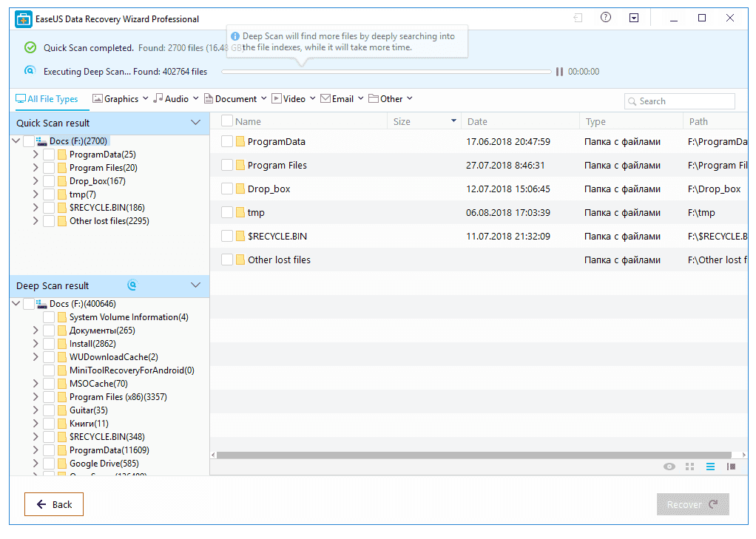The image size is (756, 539).
Task: Sort the list by Type column
Action: point(631,121)
